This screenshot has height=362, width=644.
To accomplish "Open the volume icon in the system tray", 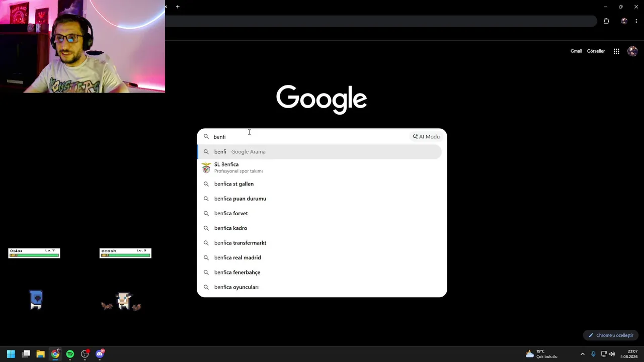I will click(612, 354).
